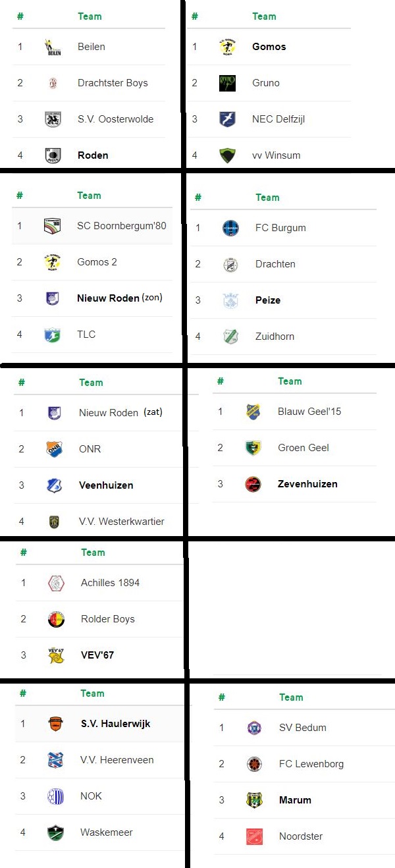Select the Blauw Geel'15 shield icon

253,412
